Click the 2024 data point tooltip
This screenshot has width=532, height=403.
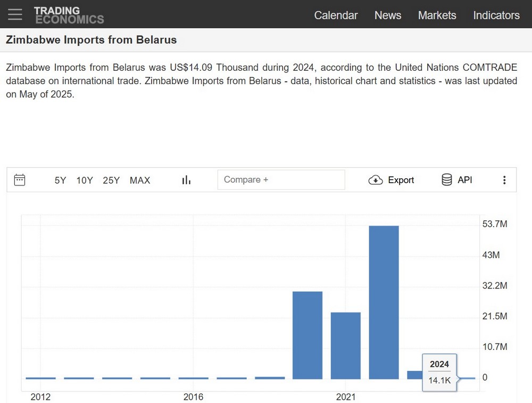439,372
